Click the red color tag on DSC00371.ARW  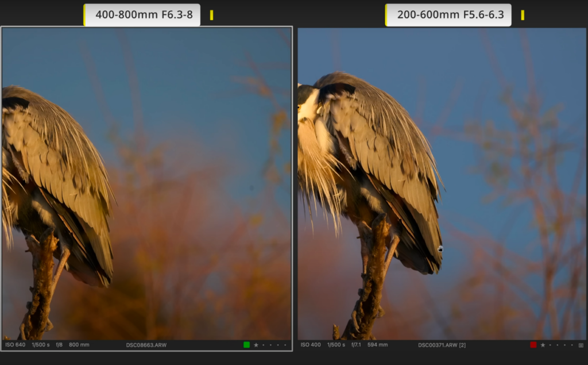point(533,345)
